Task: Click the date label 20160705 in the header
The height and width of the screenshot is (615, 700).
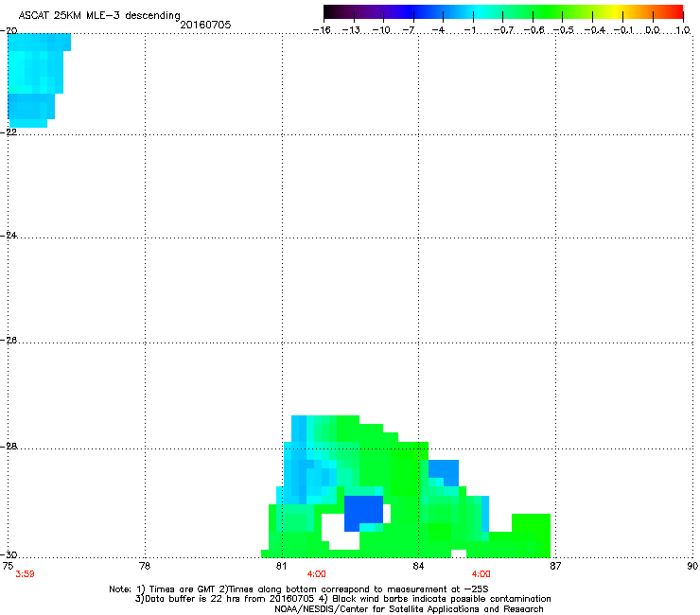Action: [x=205, y=25]
